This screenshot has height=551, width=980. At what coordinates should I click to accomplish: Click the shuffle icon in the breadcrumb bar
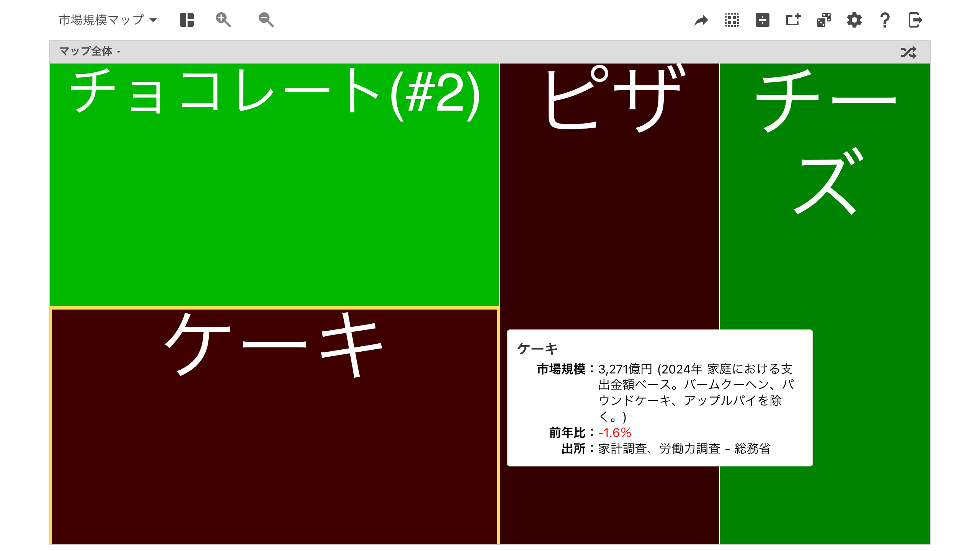(909, 52)
